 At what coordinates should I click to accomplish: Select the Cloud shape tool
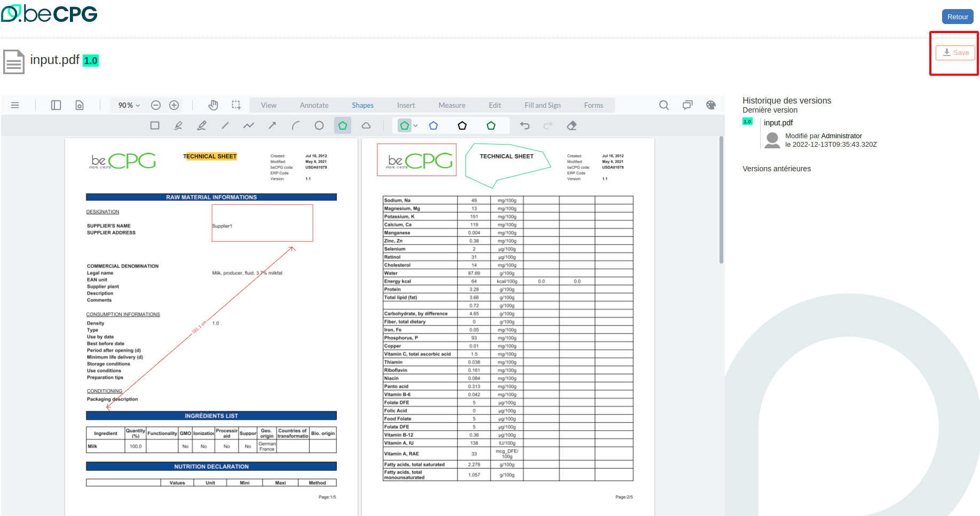click(x=366, y=125)
